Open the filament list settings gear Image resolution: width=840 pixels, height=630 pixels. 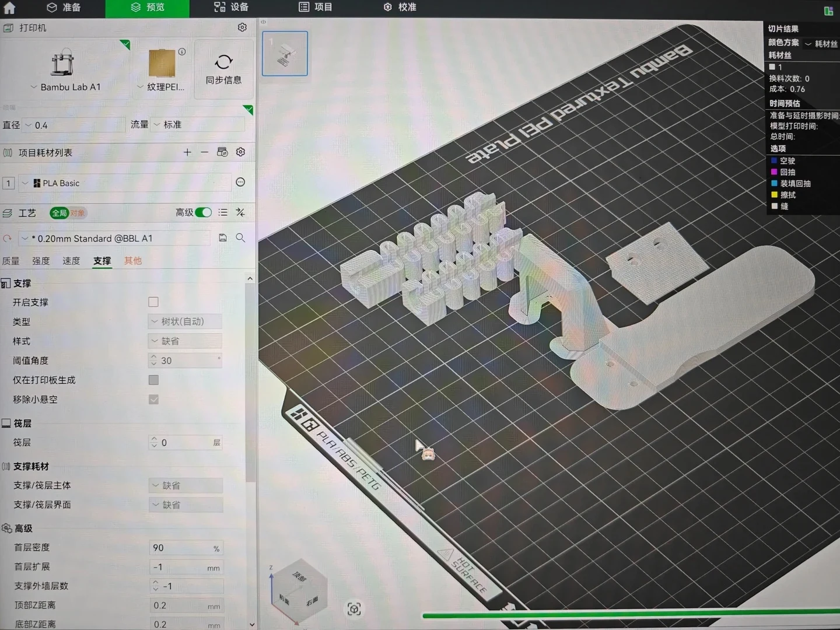tap(240, 152)
